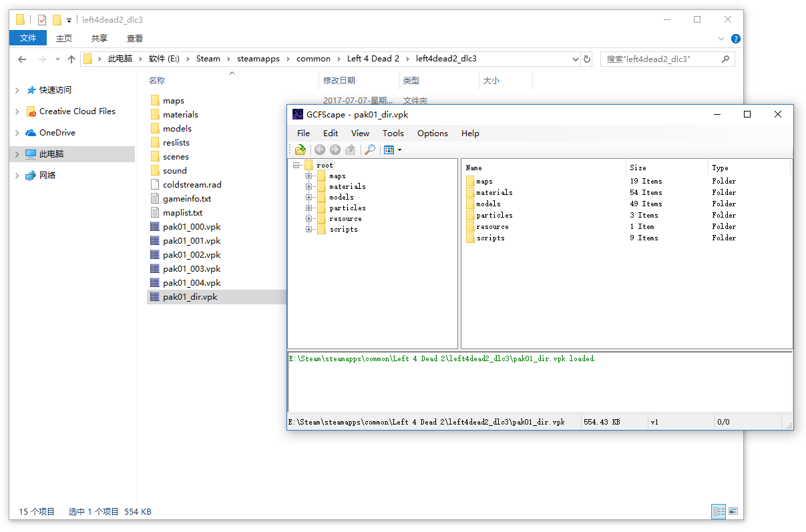
Task: Open the Tools menu in GCFScape
Action: point(393,133)
